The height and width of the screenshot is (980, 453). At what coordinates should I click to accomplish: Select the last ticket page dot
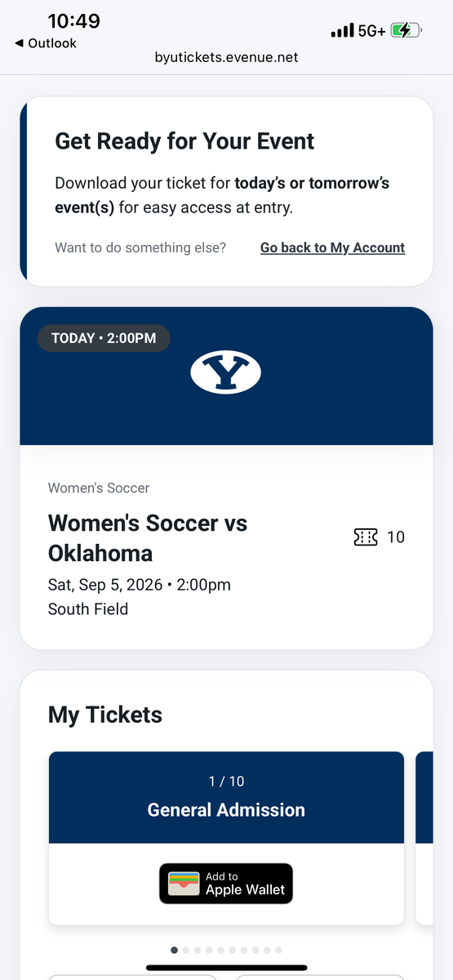pyautogui.click(x=278, y=950)
